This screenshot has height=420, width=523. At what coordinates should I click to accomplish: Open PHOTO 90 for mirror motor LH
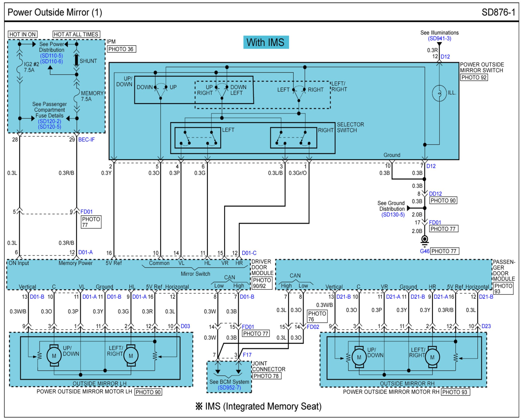pos(148,392)
